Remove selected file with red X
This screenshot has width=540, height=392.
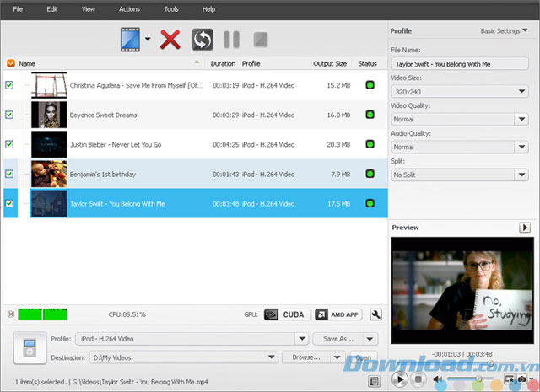pyautogui.click(x=170, y=39)
